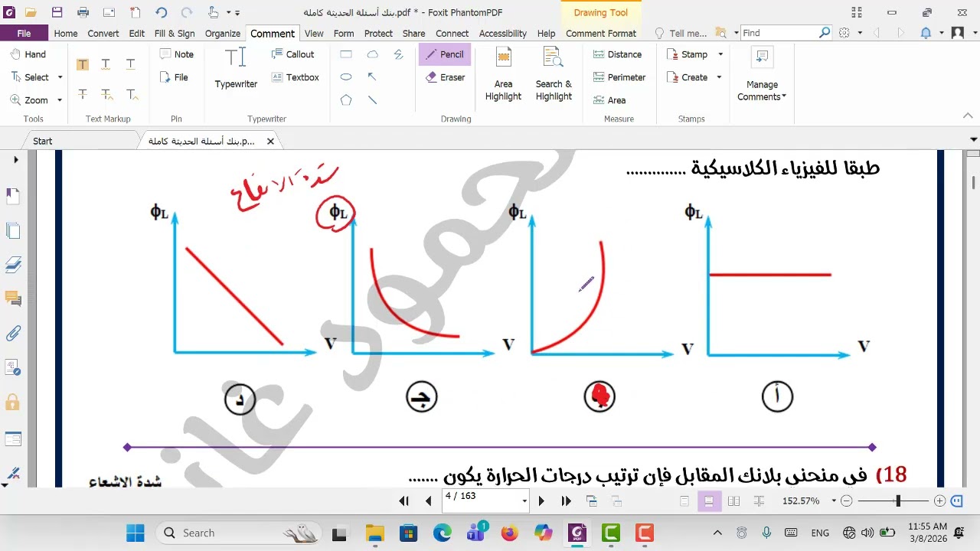Go to the previous page

[x=428, y=501]
